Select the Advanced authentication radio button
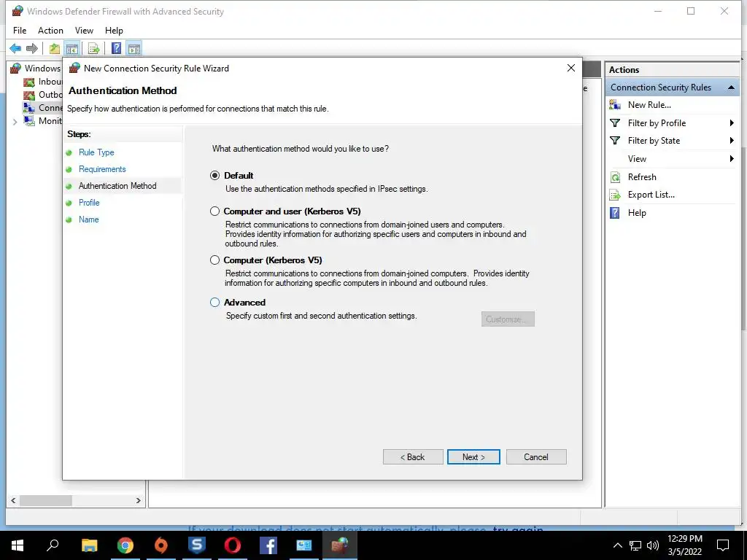 [x=215, y=303]
